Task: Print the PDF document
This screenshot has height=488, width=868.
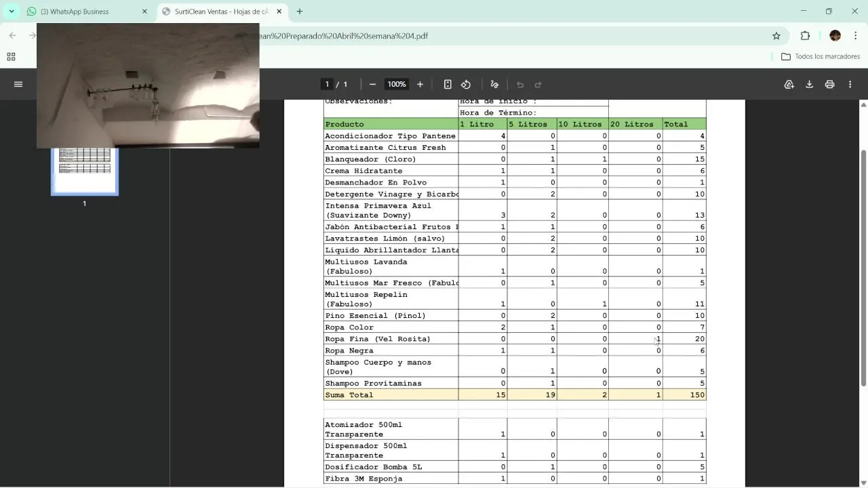Action: (x=829, y=84)
